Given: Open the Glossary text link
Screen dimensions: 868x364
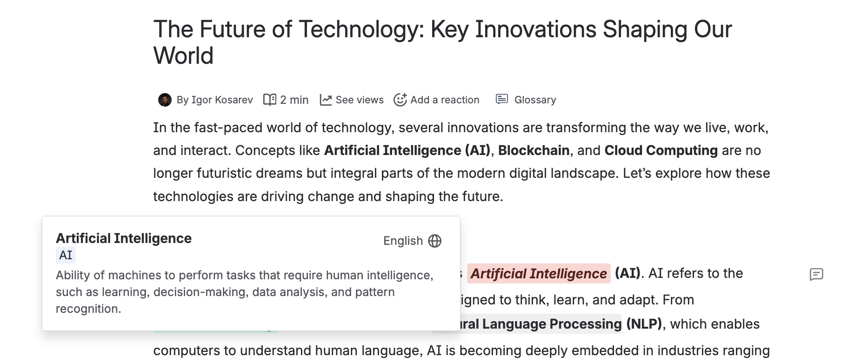Looking at the screenshot, I should (x=535, y=100).
